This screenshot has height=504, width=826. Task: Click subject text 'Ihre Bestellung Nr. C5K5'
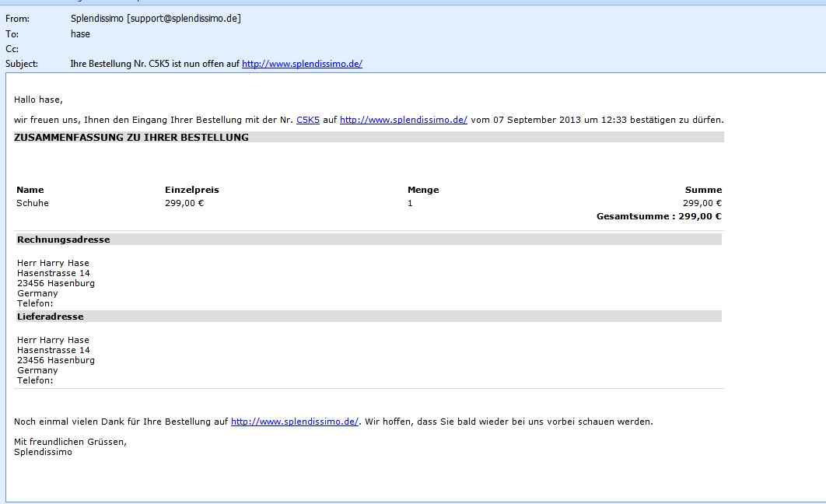click(x=120, y=64)
